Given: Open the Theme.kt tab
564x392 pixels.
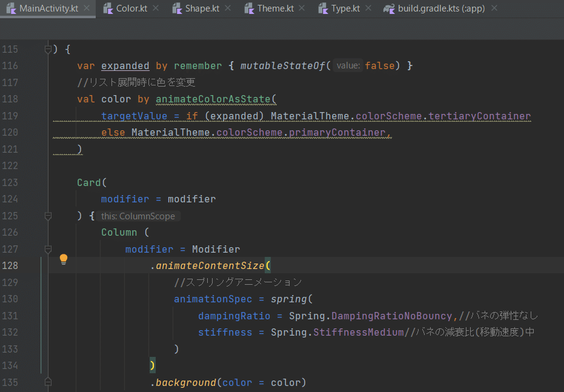Looking at the screenshot, I should tap(275, 8).
